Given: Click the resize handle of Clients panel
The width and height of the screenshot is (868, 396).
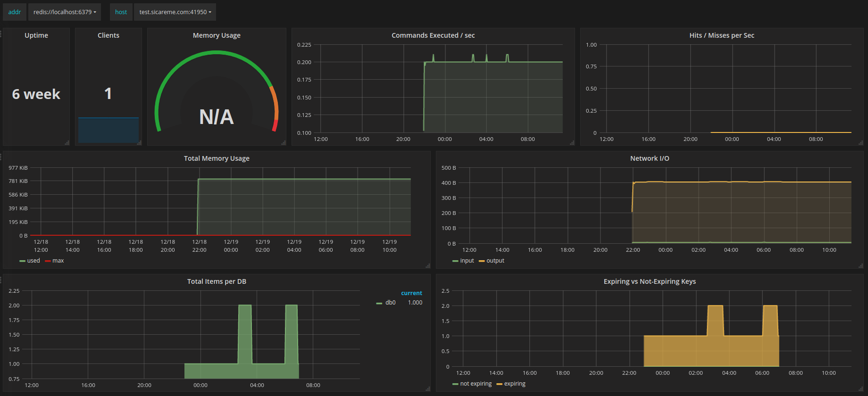Looking at the screenshot, I should (x=139, y=142).
